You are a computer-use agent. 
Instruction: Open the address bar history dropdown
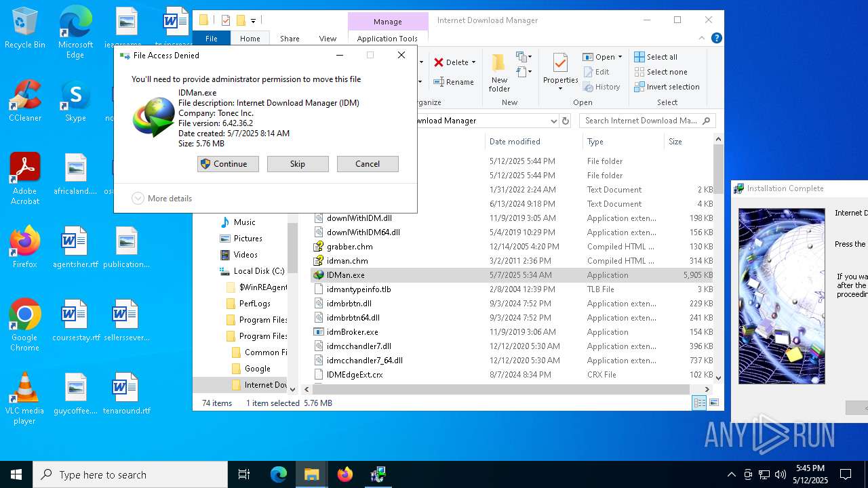tap(553, 121)
